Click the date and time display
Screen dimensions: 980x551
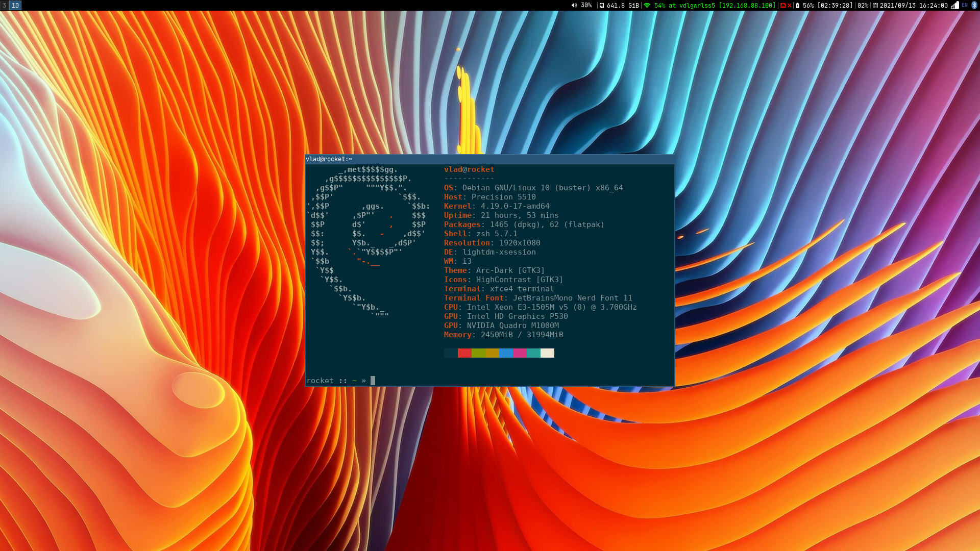pyautogui.click(x=914, y=6)
